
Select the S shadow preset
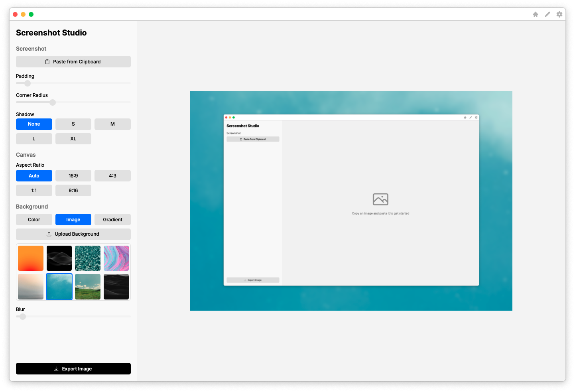pyautogui.click(x=73, y=124)
